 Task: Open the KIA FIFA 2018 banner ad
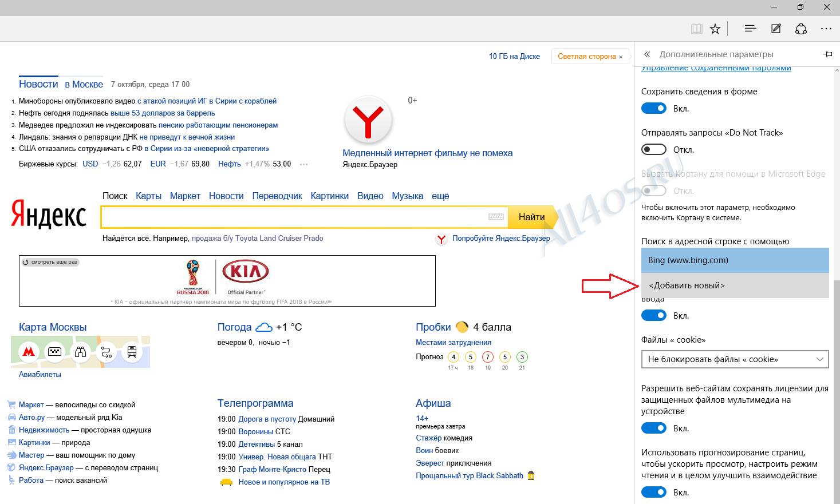pyautogui.click(x=227, y=281)
